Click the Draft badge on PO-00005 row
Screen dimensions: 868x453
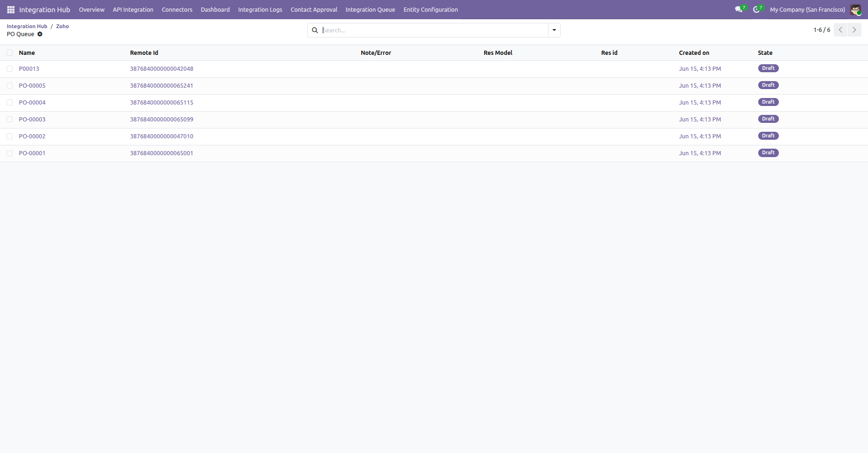(768, 85)
